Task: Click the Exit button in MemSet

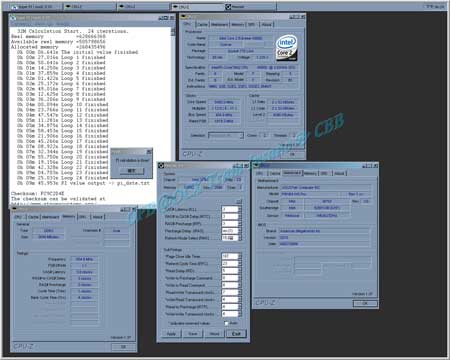Action: (236, 334)
